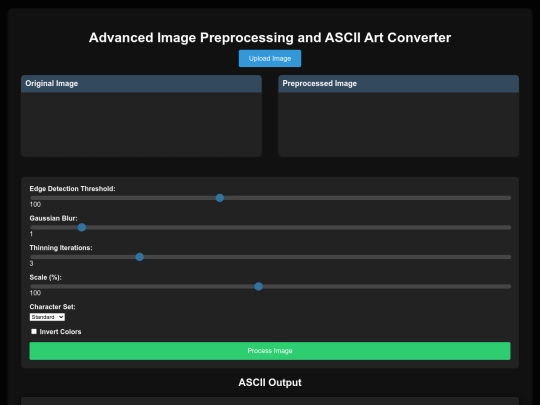The image size is (540, 405).
Task: Click the green Process Image button
Action: [270, 351]
